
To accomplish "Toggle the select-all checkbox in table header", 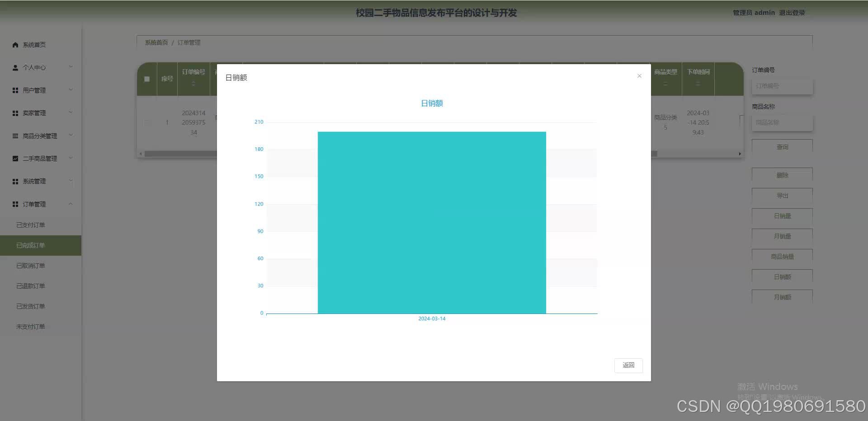I will click(146, 79).
